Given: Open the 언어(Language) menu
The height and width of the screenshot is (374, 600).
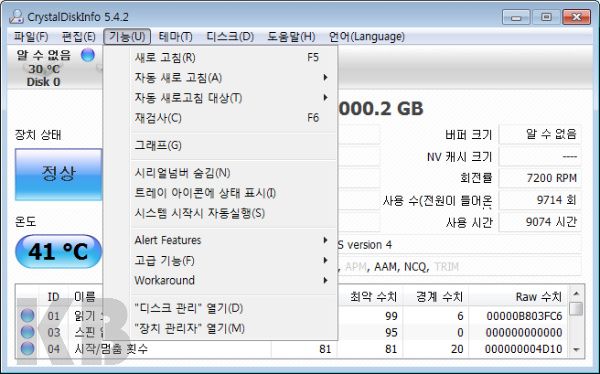Looking at the screenshot, I should [x=367, y=37].
